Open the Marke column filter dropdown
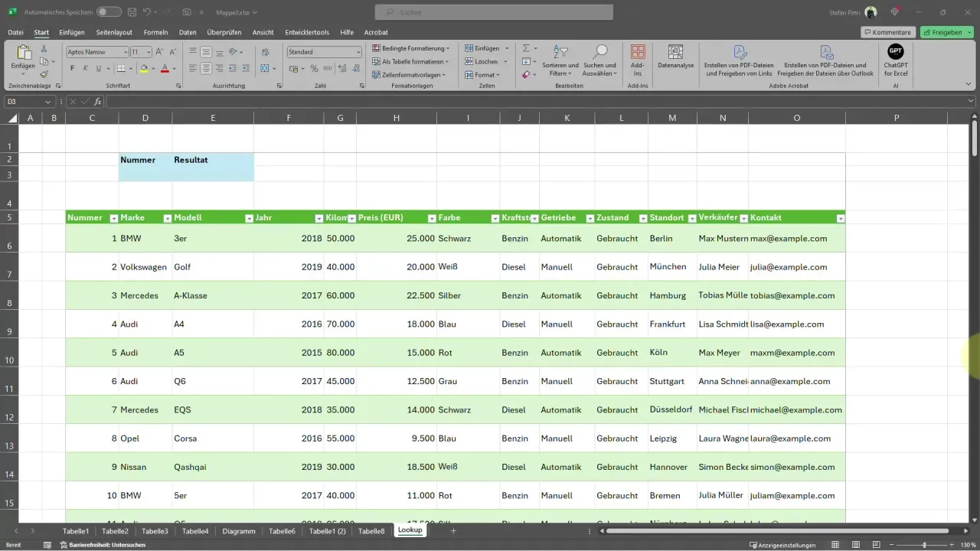Image resolution: width=980 pixels, height=551 pixels. tap(167, 218)
